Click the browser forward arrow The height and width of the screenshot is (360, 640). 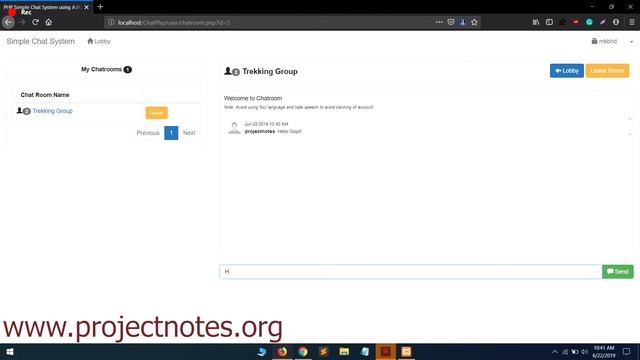22,22
